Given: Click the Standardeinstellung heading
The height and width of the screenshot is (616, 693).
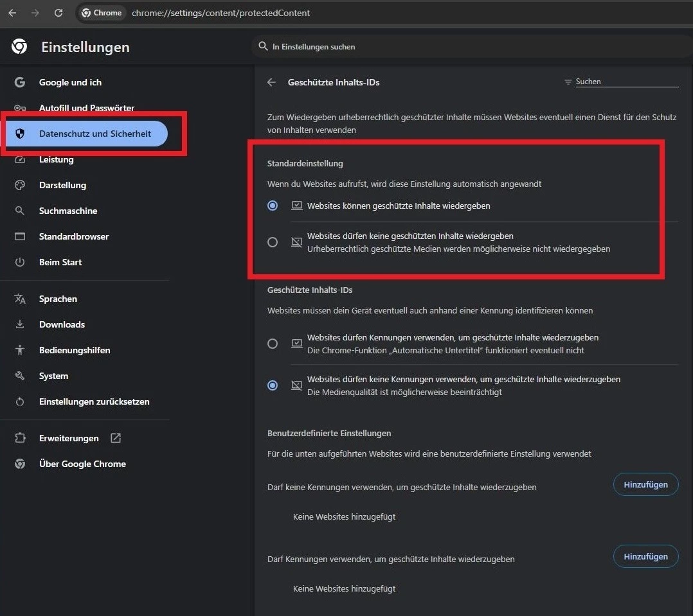Looking at the screenshot, I should [305, 163].
